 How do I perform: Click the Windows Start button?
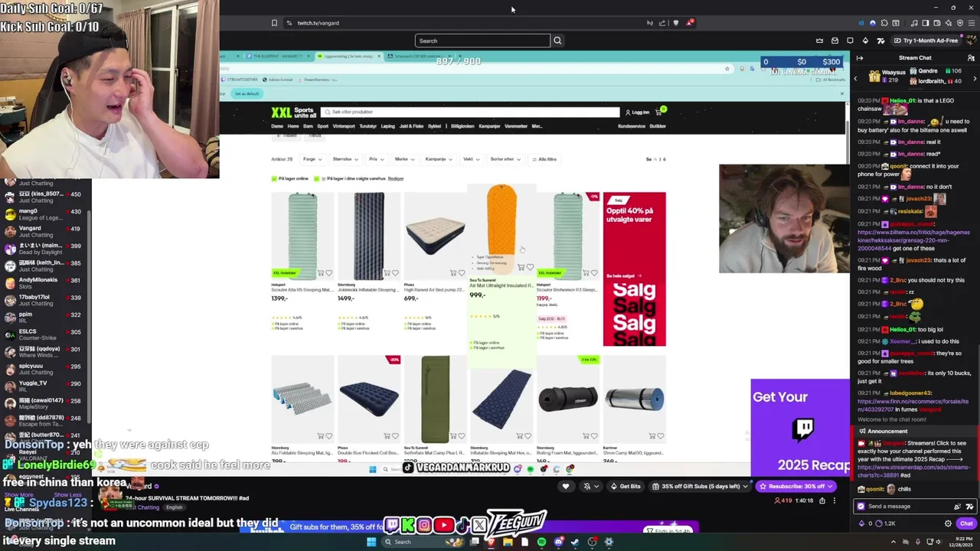coord(371,542)
